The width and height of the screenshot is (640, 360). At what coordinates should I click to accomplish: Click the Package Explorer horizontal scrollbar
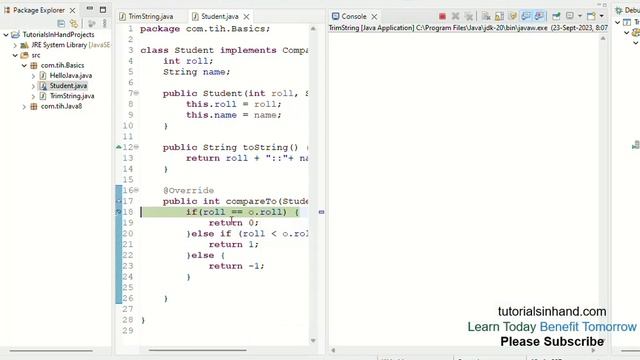pos(51,350)
